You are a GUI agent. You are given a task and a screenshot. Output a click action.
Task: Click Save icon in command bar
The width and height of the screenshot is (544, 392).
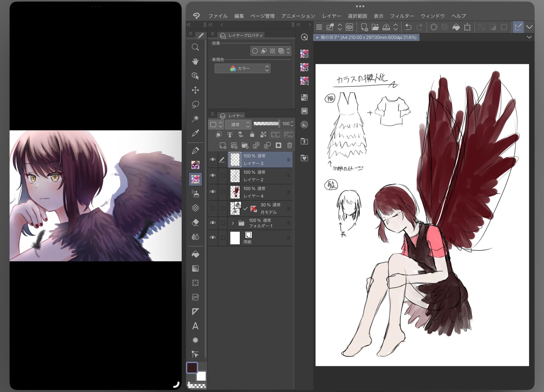[x=386, y=27]
